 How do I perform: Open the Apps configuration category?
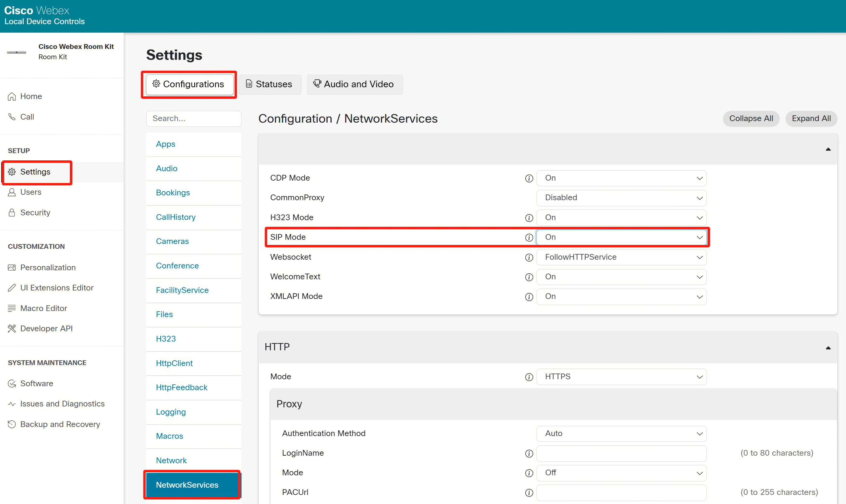(194, 144)
